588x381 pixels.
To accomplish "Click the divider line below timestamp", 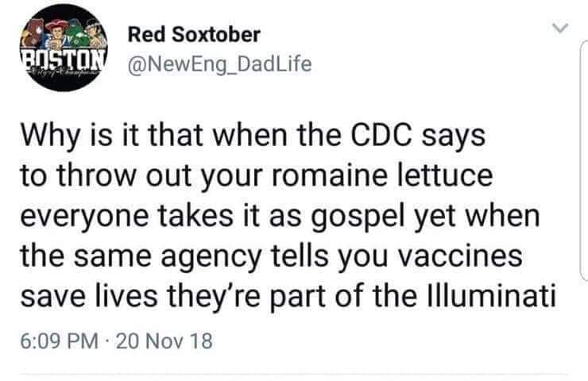I will (x=294, y=374).
